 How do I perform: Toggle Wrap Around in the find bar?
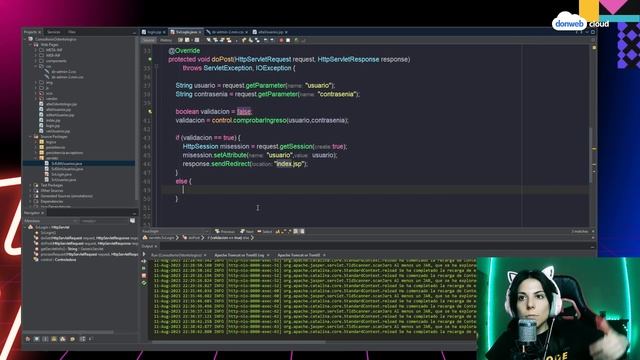point(302,231)
